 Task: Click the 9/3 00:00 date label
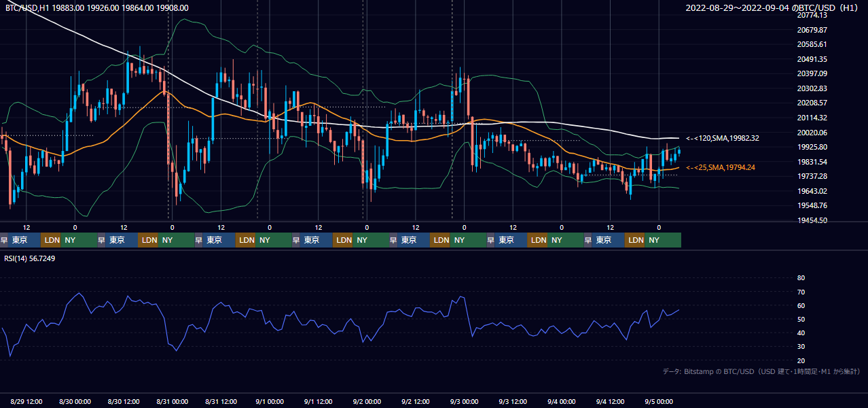(464, 402)
